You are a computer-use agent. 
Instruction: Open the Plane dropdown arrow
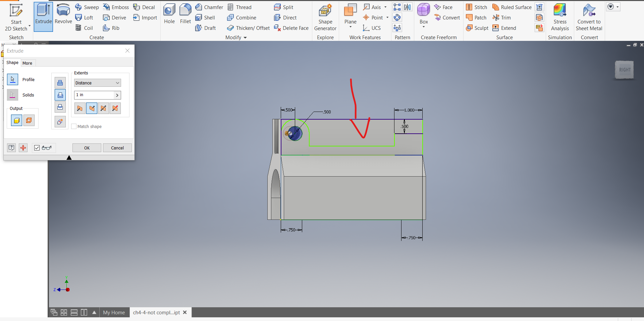(x=351, y=27)
